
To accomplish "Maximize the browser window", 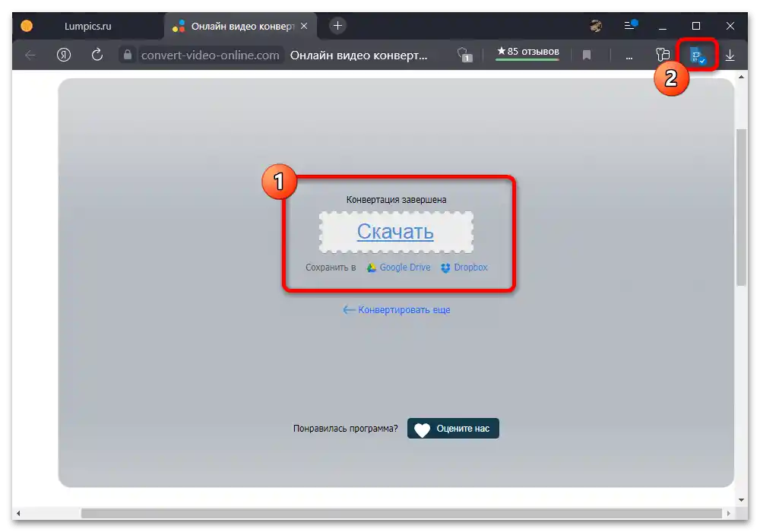I will coord(696,26).
